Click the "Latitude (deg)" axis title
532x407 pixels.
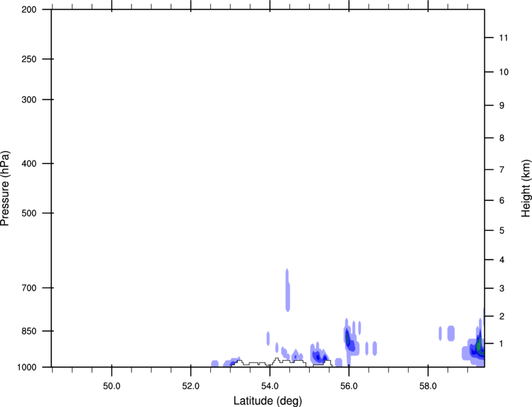click(267, 400)
